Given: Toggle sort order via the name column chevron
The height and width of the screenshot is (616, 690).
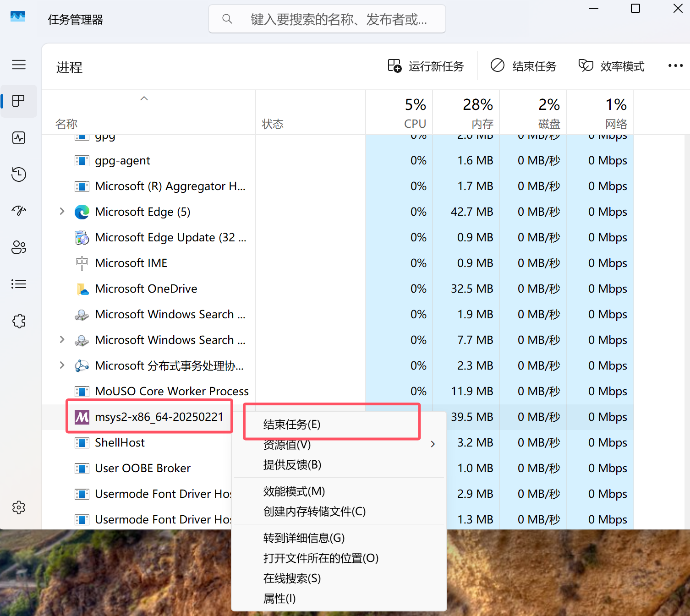Looking at the screenshot, I should [144, 98].
